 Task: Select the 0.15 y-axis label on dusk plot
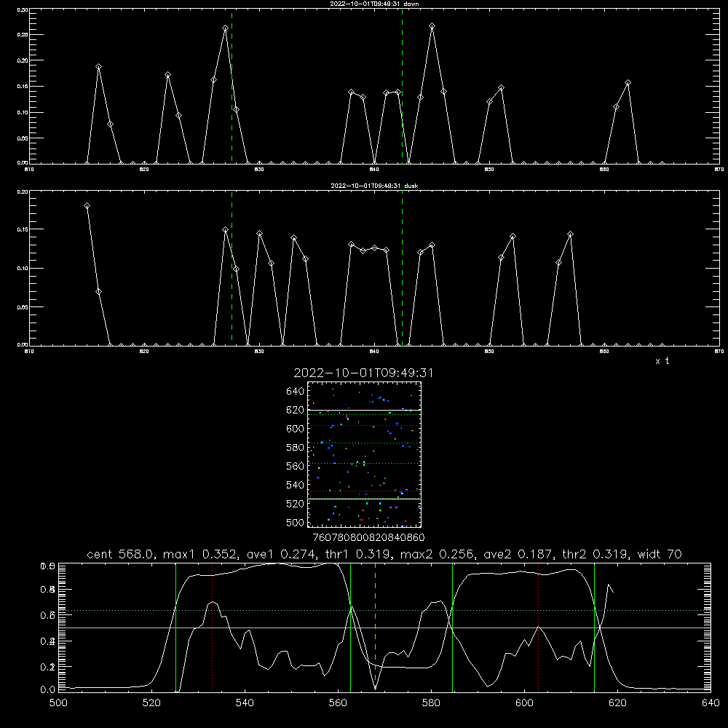(x=23, y=229)
